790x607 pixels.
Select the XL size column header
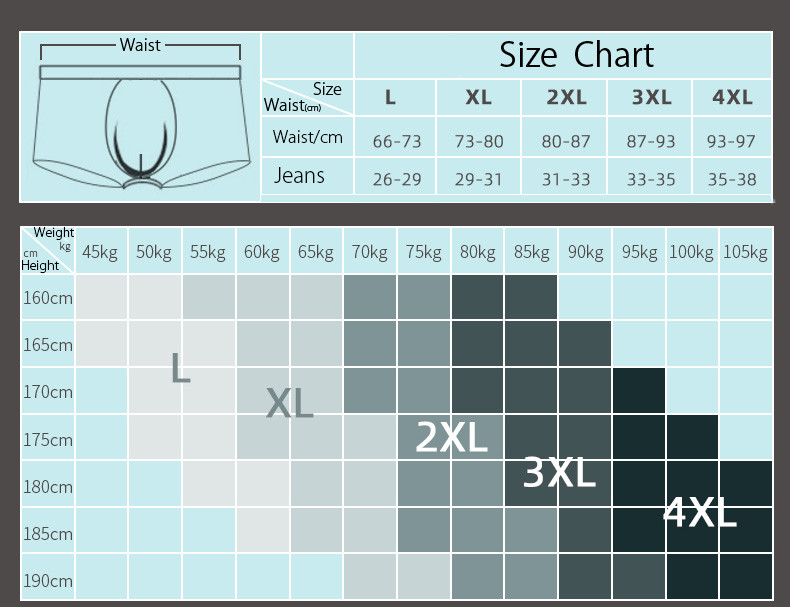[478, 98]
